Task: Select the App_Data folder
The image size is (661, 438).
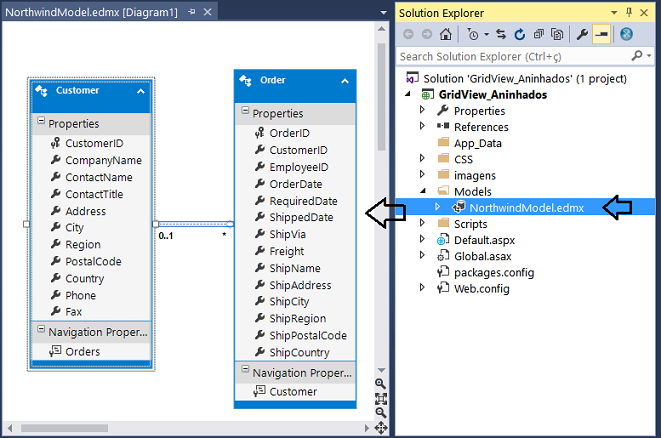Action: pos(478,143)
